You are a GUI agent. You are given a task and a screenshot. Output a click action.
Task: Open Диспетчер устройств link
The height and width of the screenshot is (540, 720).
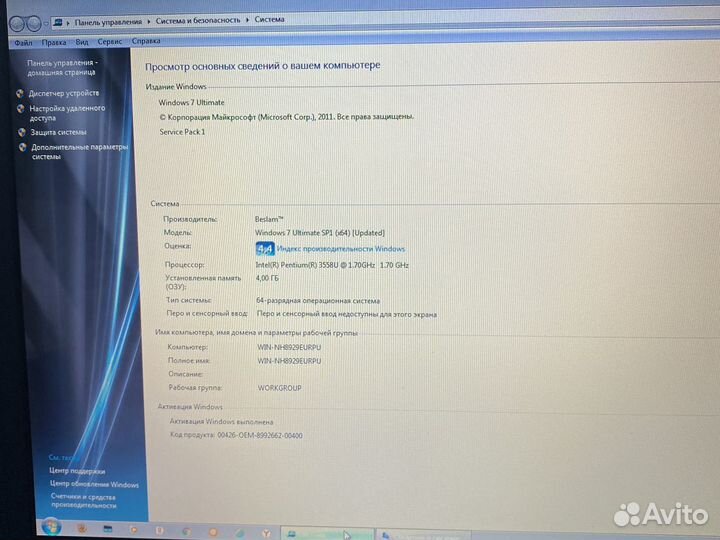coord(64,93)
